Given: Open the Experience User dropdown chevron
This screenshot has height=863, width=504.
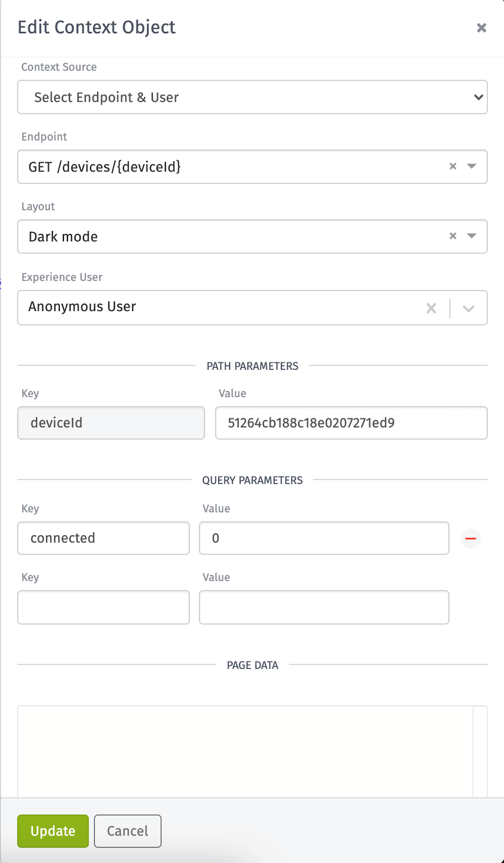Looking at the screenshot, I should [x=469, y=308].
